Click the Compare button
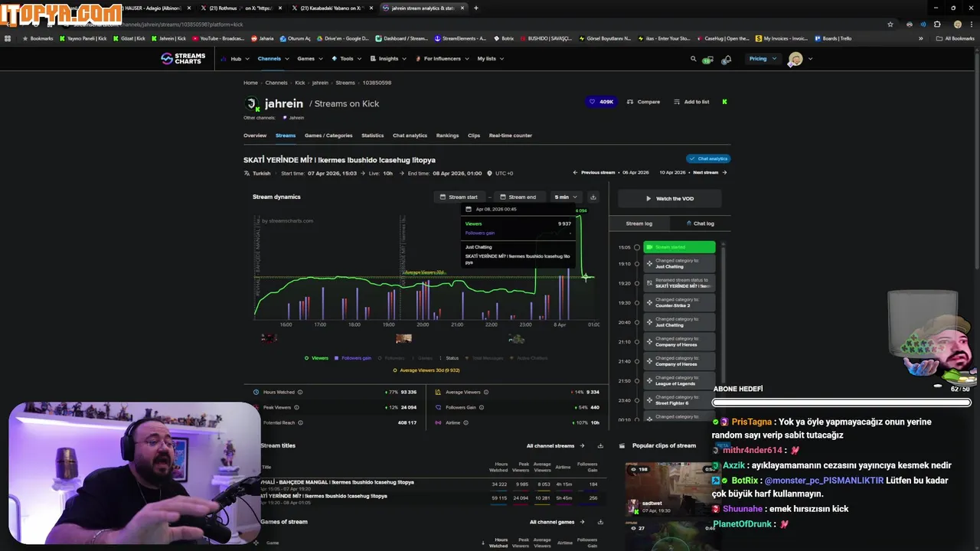The height and width of the screenshot is (551, 980). pos(643,102)
